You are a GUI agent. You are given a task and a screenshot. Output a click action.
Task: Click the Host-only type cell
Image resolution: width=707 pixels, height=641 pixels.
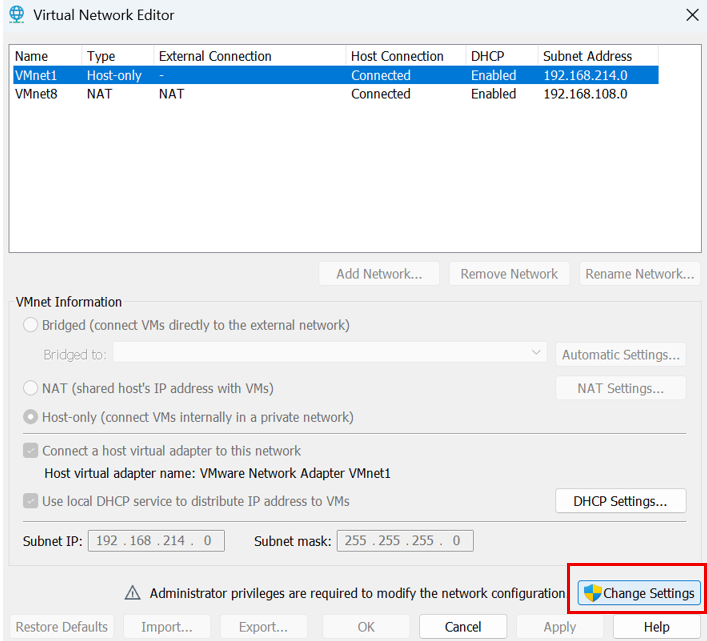tap(114, 75)
